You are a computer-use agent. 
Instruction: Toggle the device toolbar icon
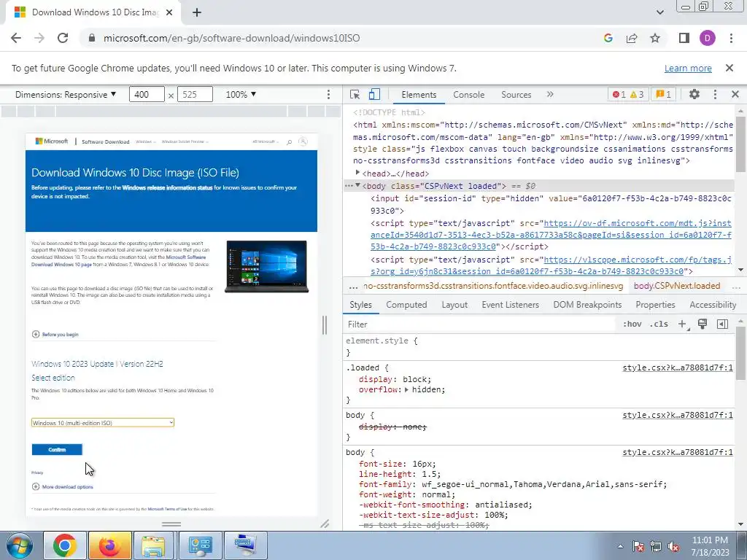[x=374, y=94]
